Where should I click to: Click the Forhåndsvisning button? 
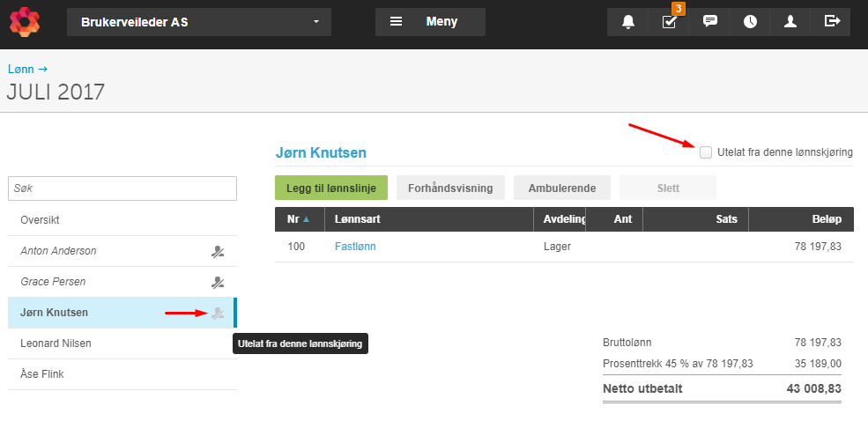[x=450, y=188]
